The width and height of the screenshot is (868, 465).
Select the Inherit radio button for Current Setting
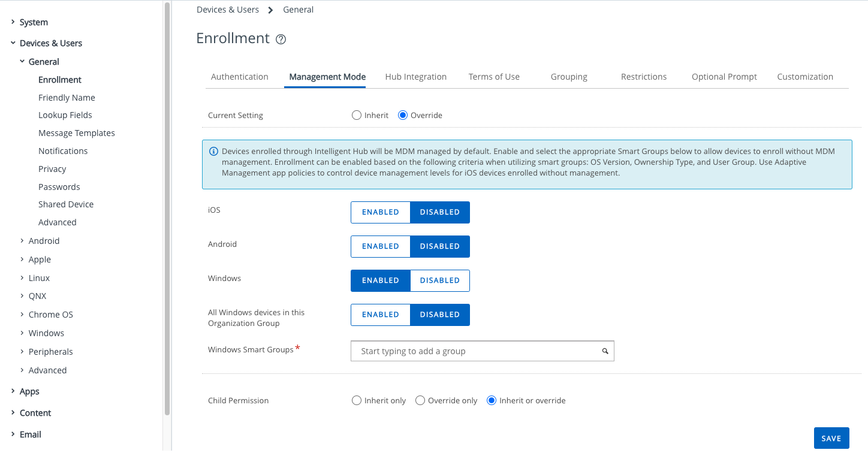[357, 115]
